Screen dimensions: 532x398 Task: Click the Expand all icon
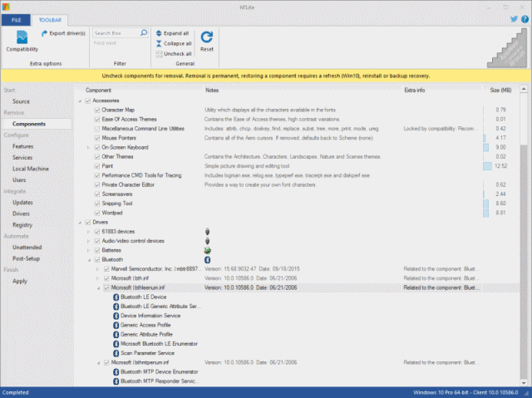pos(159,33)
